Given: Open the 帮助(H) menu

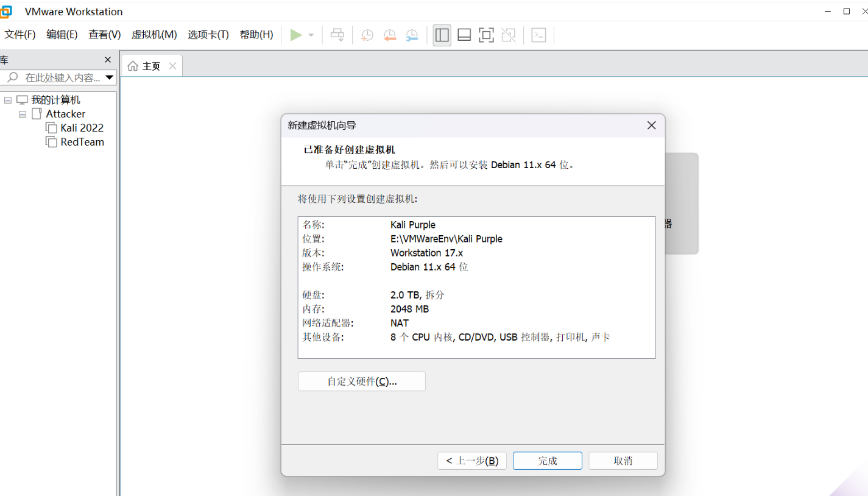Looking at the screenshot, I should (x=256, y=35).
